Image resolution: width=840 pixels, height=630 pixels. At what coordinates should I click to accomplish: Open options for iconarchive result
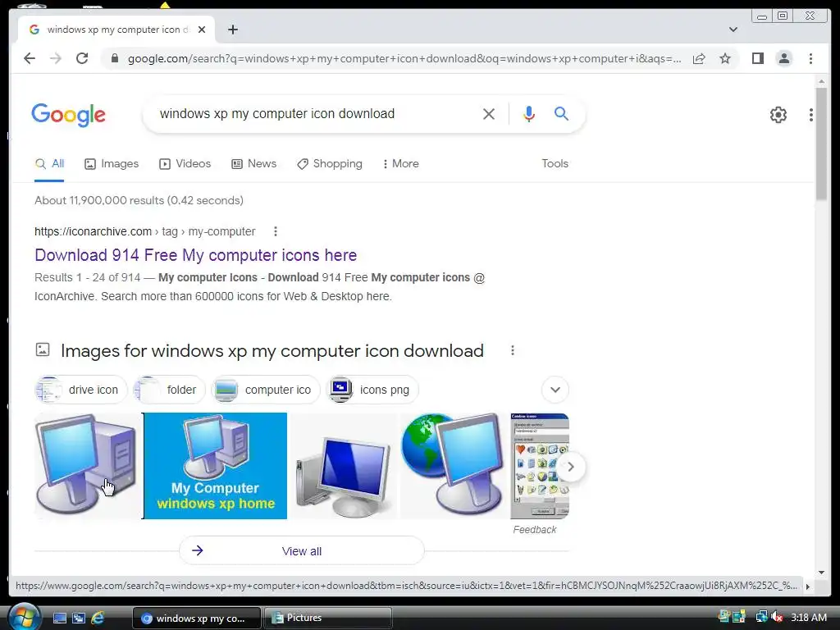tap(276, 231)
